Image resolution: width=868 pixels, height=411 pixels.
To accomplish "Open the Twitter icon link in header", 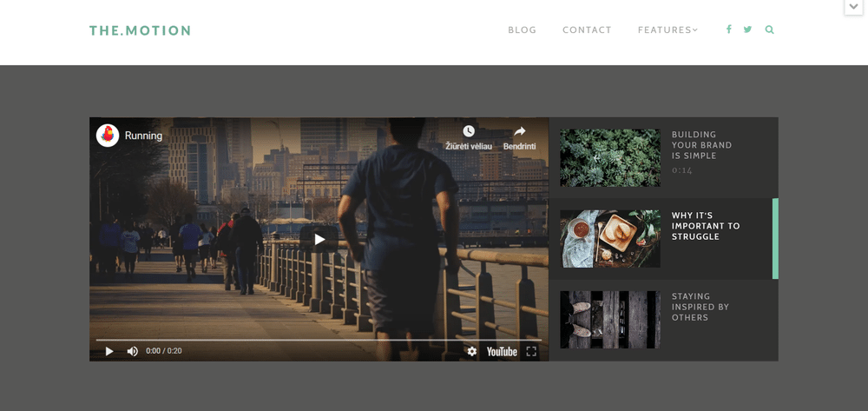I will tap(747, 30).
